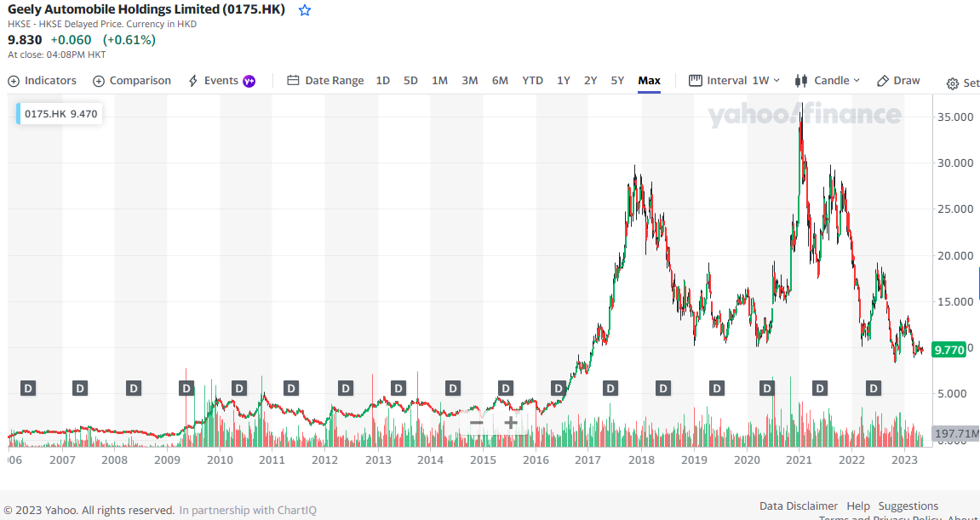The height and width of the screenshot is (520, 980).
Task: Expand the Candle chart type dropdown
Action: (828, 81)
